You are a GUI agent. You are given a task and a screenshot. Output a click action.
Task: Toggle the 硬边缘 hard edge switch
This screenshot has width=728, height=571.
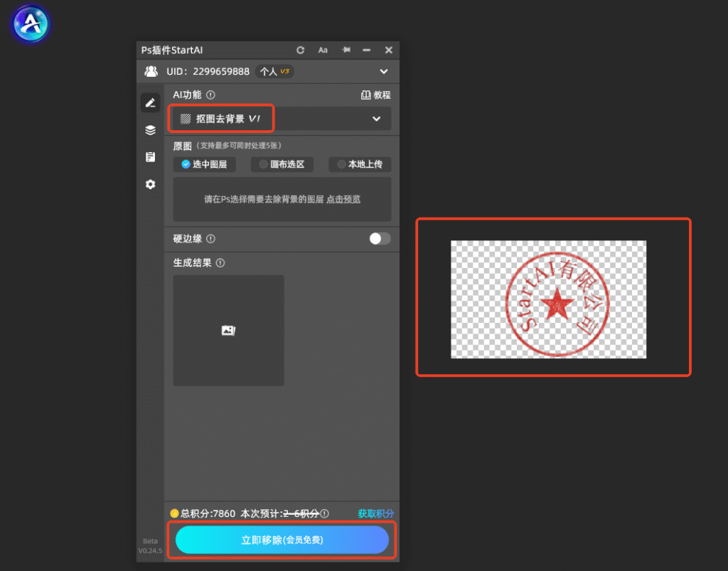[x=380, y=239]
